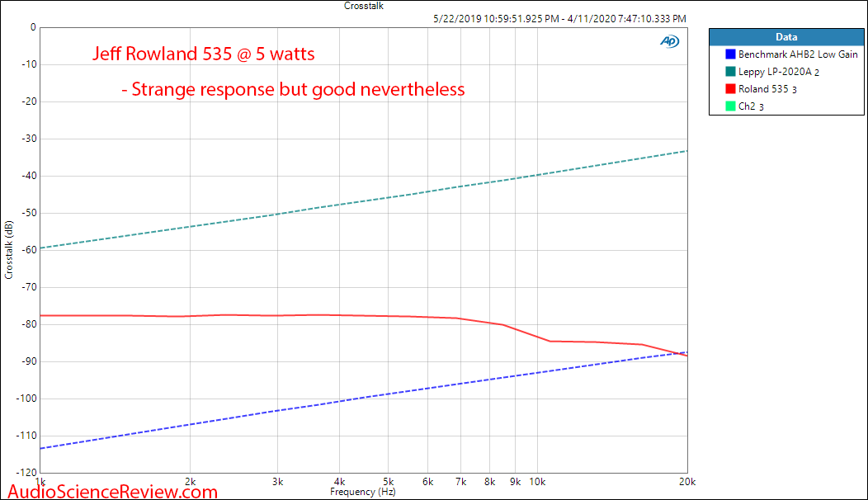Click the '2k' frequency axis tick
The height and width of the screenshot is (500, 868).
[x=190, y=482]
